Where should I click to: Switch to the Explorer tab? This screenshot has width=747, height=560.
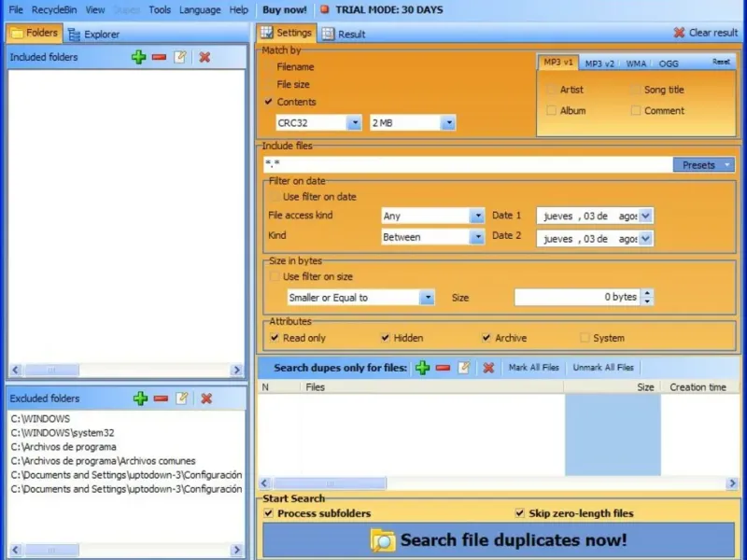[x=94, y=35]
